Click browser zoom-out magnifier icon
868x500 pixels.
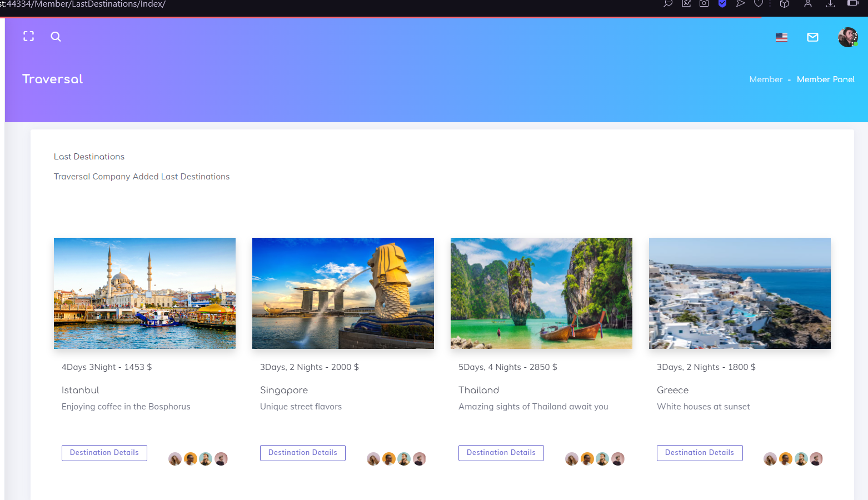[x=668, y=3]
